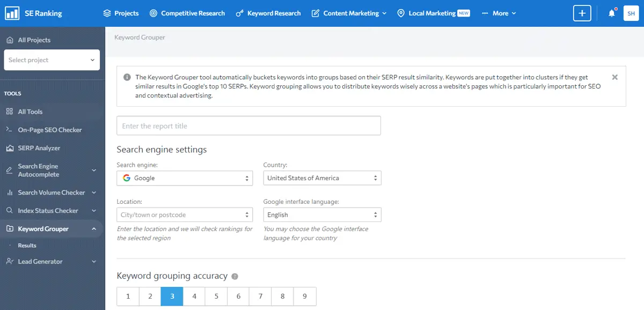Click the Google logo in Search engine

127,178
